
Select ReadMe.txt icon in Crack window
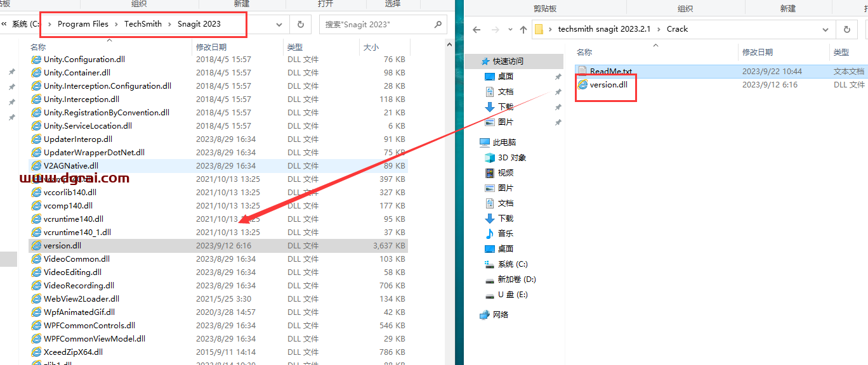pyautogui.click(x=582, y=72)
